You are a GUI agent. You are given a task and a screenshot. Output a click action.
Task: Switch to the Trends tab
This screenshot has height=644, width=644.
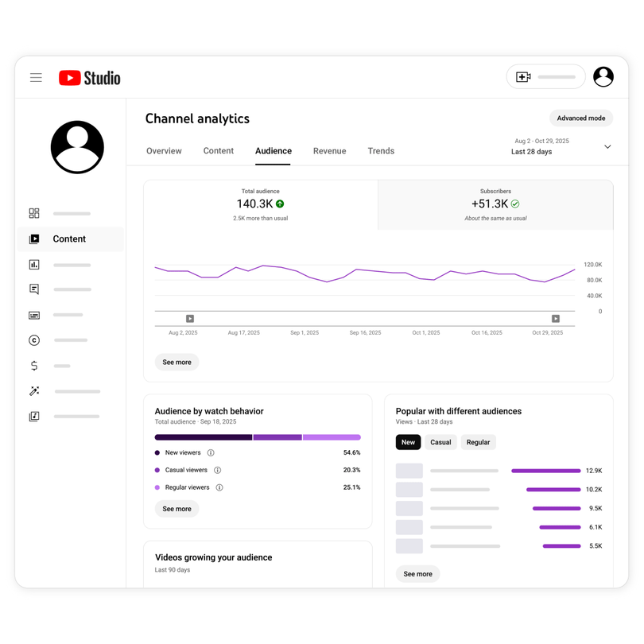coord(381,151)
